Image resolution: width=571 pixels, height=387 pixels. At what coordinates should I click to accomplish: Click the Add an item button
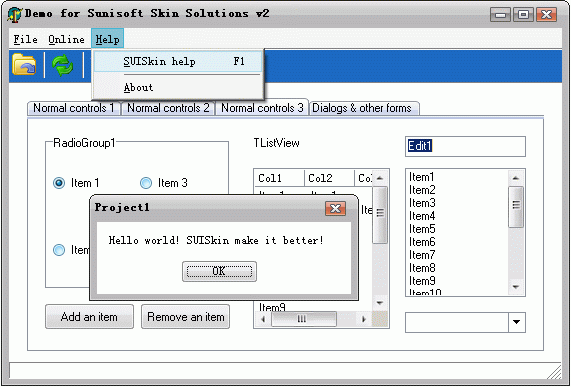pos(89,317)
